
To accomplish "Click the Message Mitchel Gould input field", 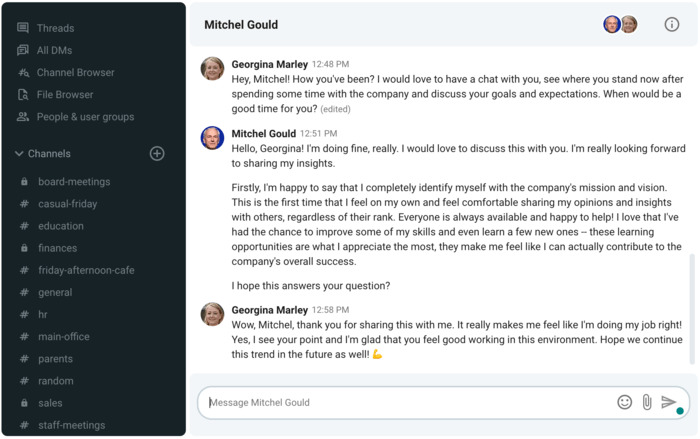I will (x=410, y=402).
